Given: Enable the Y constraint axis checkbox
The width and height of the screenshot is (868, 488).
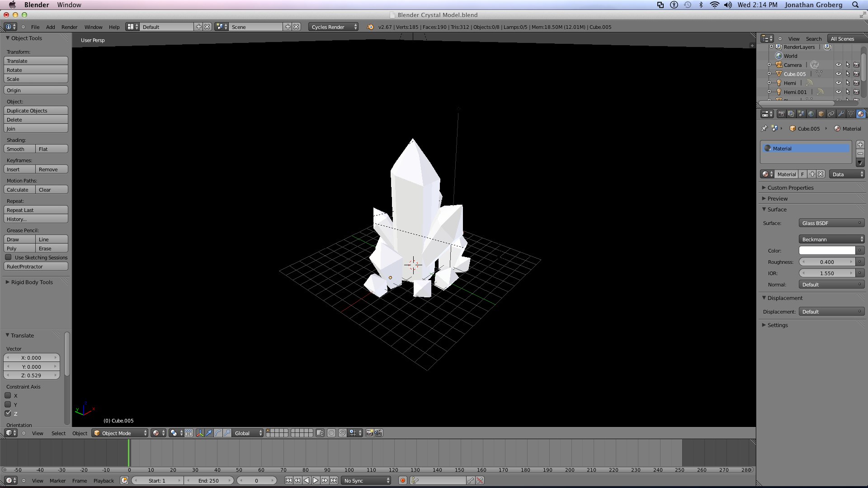Looking at the screenshot, I should tap(8, 404).
